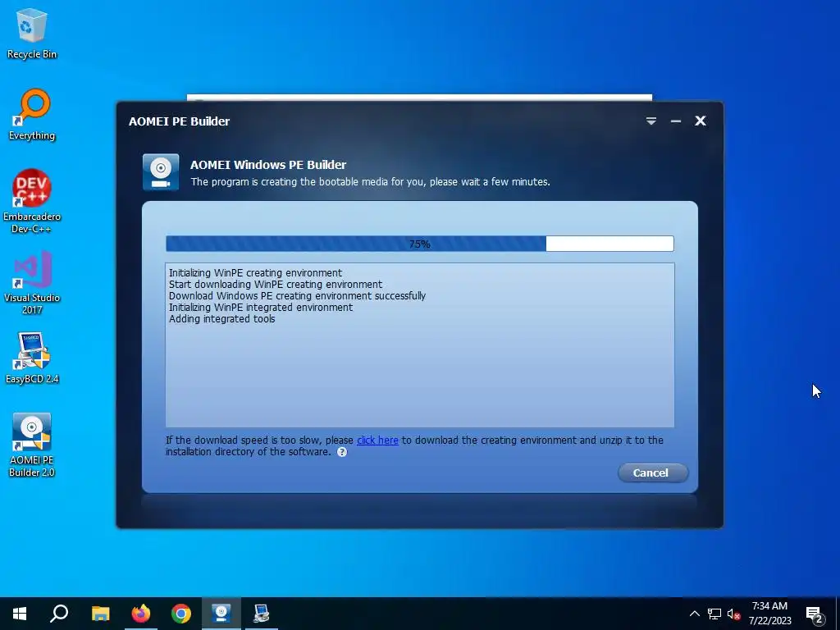
Task: Show hidden system tray icons
Action: click(694, 614)
